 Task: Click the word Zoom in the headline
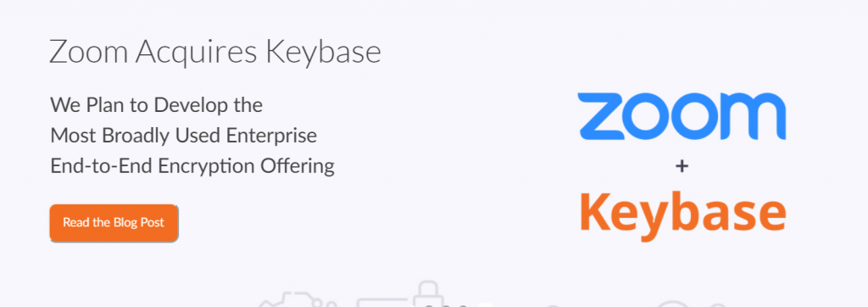point(89,52)
